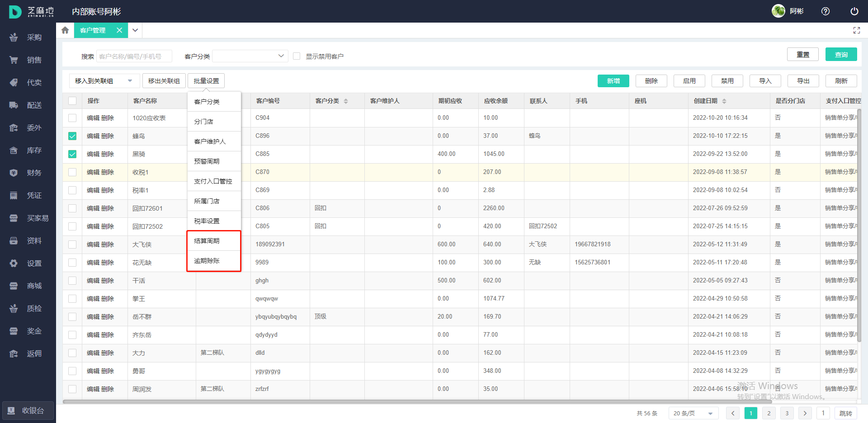Click the green 新增 button

613,81
